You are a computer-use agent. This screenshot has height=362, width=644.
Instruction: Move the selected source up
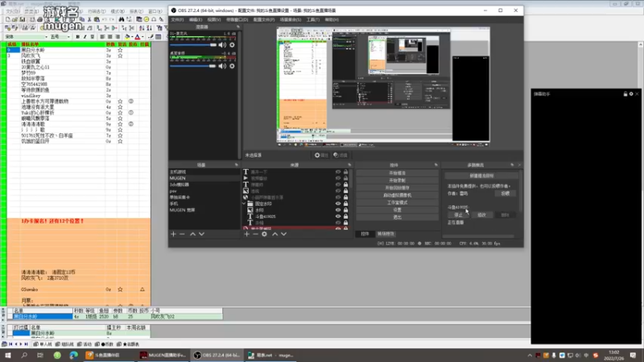pos(275,234)
